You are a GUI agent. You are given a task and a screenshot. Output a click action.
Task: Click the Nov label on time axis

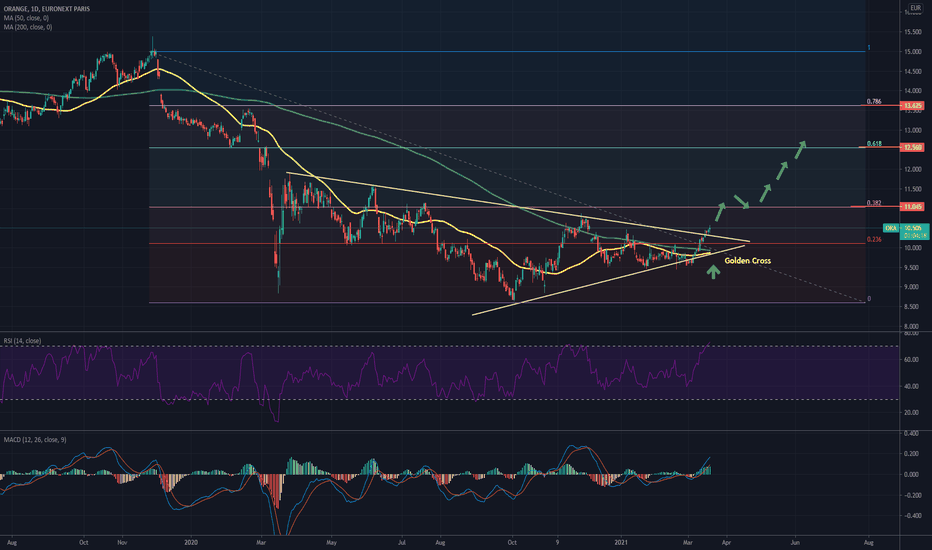[x=122, y=542]
